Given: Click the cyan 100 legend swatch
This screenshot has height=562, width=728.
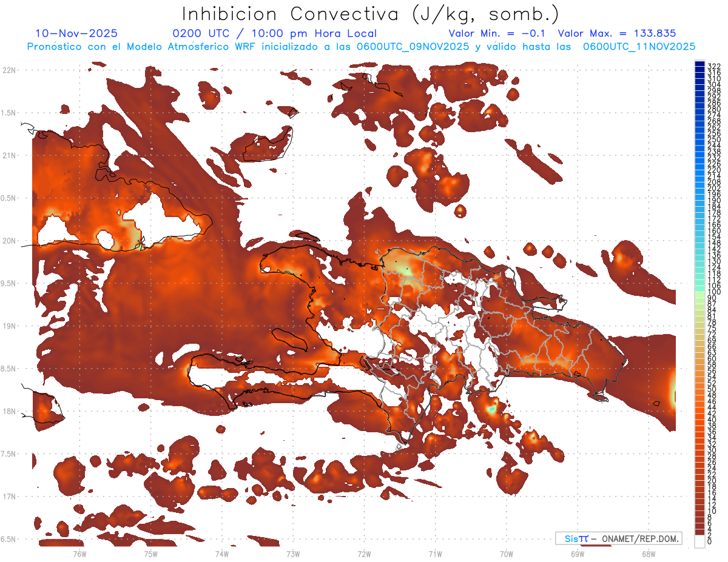Looking at the screenshot, I should 699,290.
